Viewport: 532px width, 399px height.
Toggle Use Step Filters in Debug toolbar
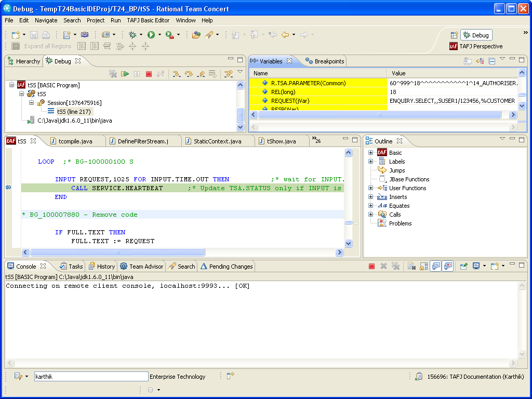228,74
